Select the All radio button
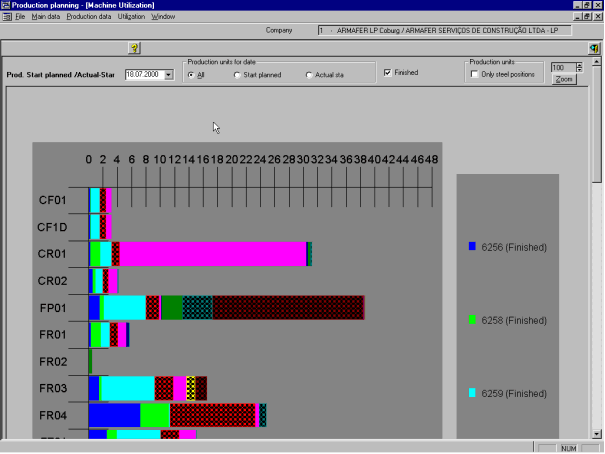This screenshot has width=605, height=454. coord(191,75)
